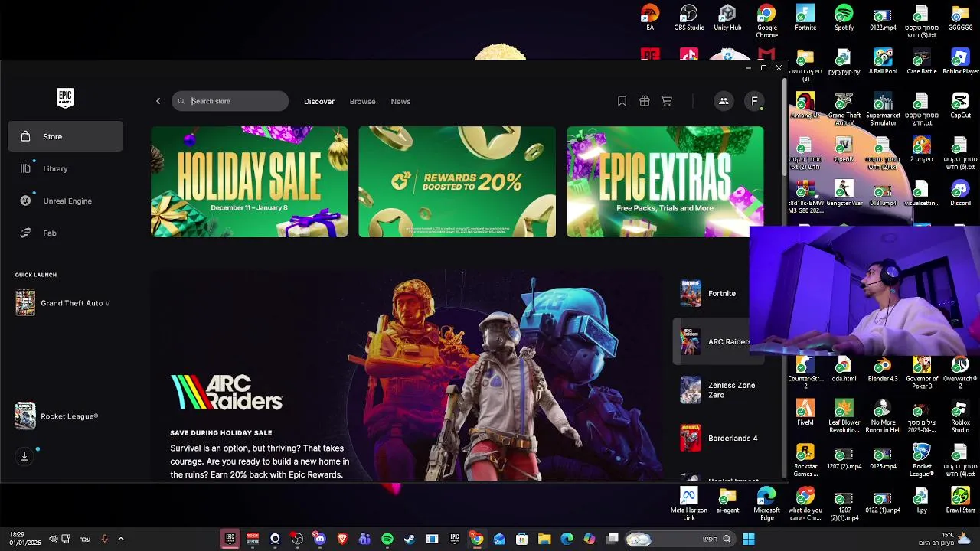Open Supermarket Simulator desktop shortcut
Viewport: 980px width, 551px height.
click(x=883, y=109)
